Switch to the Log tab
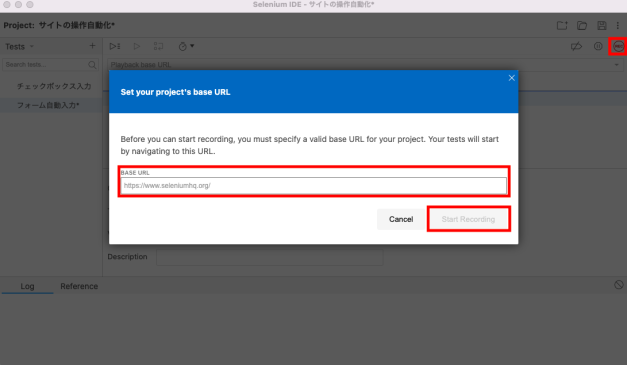627x365 pixels. 27,286
